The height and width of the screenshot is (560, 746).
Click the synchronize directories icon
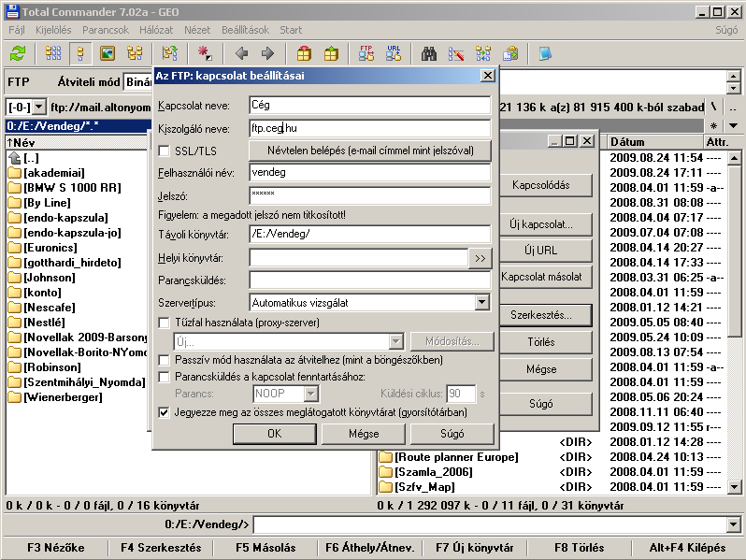pos(483,53)
